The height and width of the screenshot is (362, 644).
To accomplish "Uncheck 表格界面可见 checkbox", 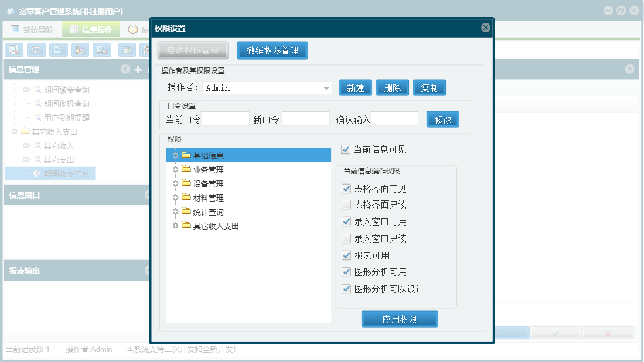I will [x=346, y=189].
